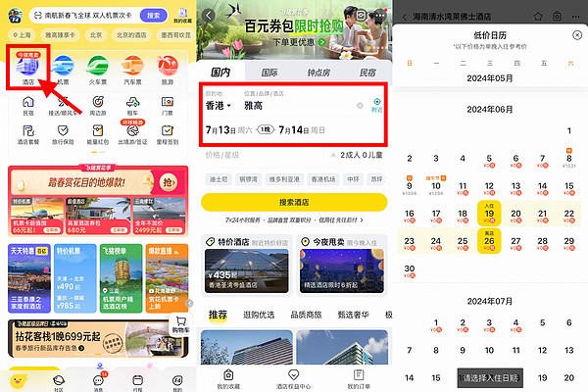Tap the 北京的酒店 suggestion chip

(x=131, y=35)
